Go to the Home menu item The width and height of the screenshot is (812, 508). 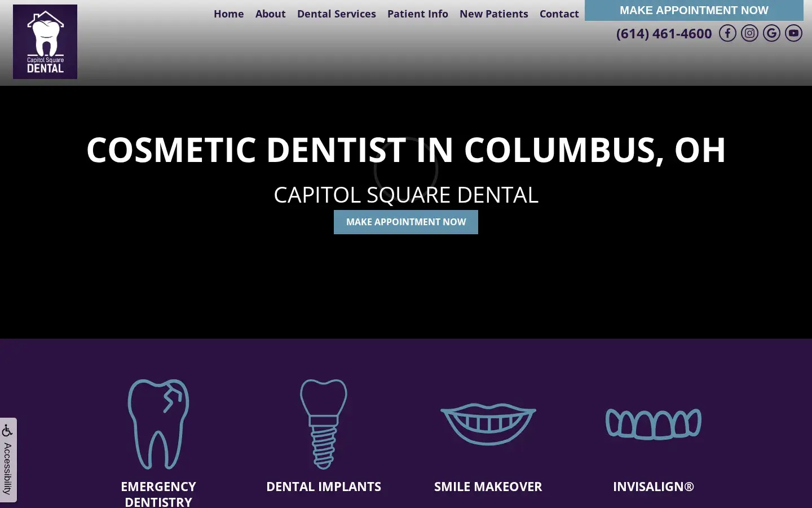coord(229,14)
